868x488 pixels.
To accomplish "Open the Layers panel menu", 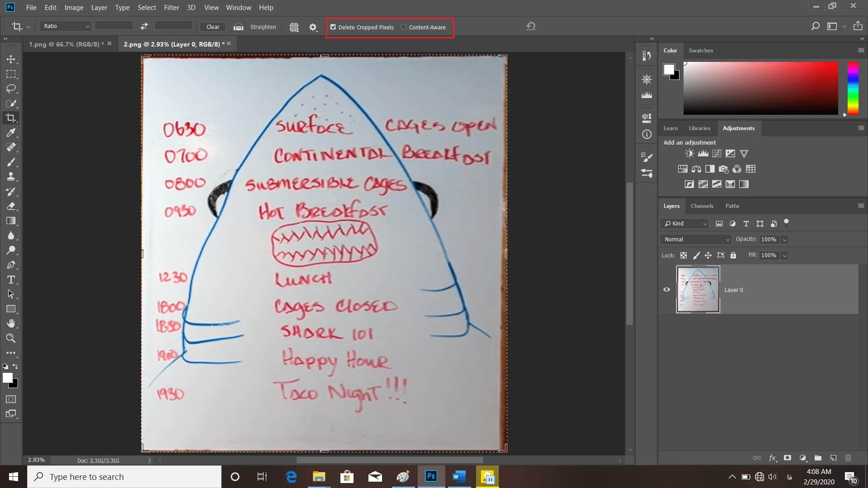I will [x=861, y=206].
